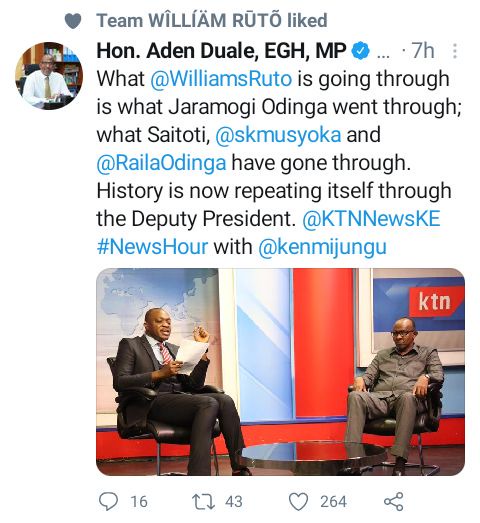
Task: Click the blue verified badge
Action: click(x=361, y=51)
